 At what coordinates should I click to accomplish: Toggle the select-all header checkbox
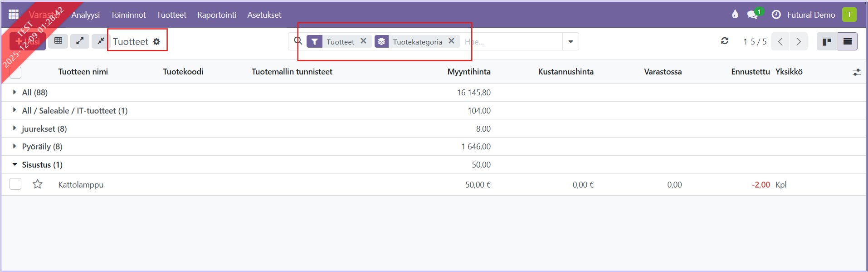click(x=15, y=72)
